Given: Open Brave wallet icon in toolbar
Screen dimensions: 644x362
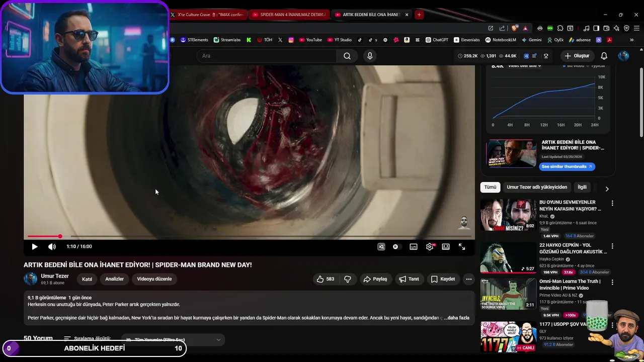Looking at the screenshot, I should point(606,28).
